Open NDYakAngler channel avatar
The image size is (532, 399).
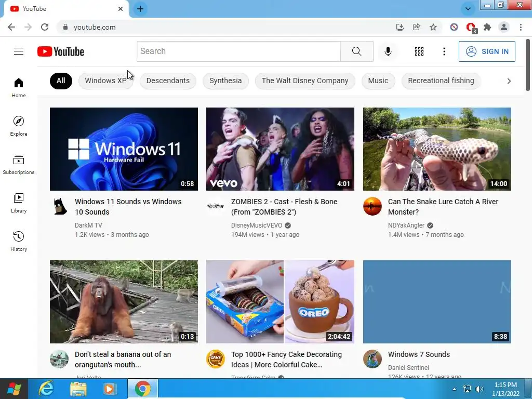372,206
